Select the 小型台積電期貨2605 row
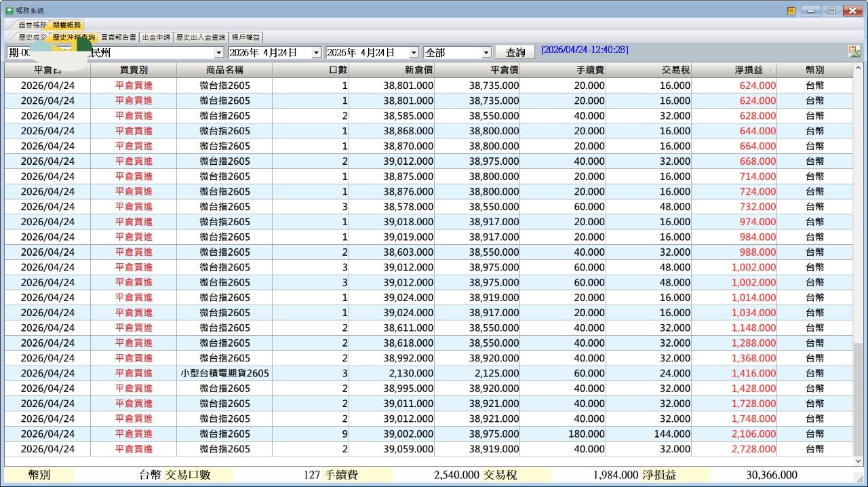The image size is (868, 487). click(224, 373)
